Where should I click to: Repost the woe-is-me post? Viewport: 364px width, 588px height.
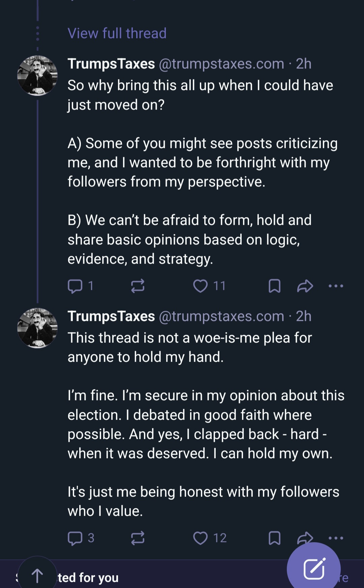tap(138, 538)
